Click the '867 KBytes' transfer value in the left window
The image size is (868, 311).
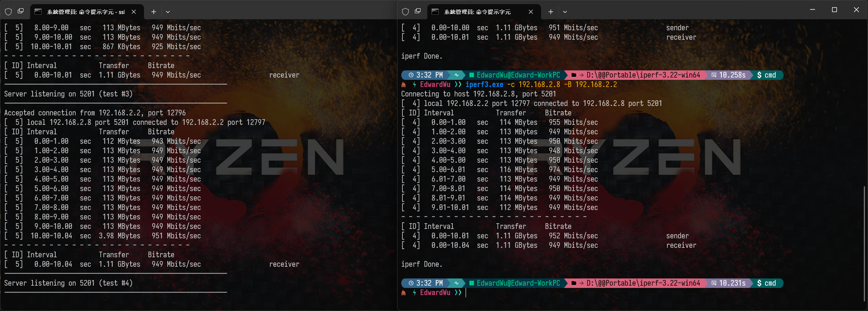[122, 47]
